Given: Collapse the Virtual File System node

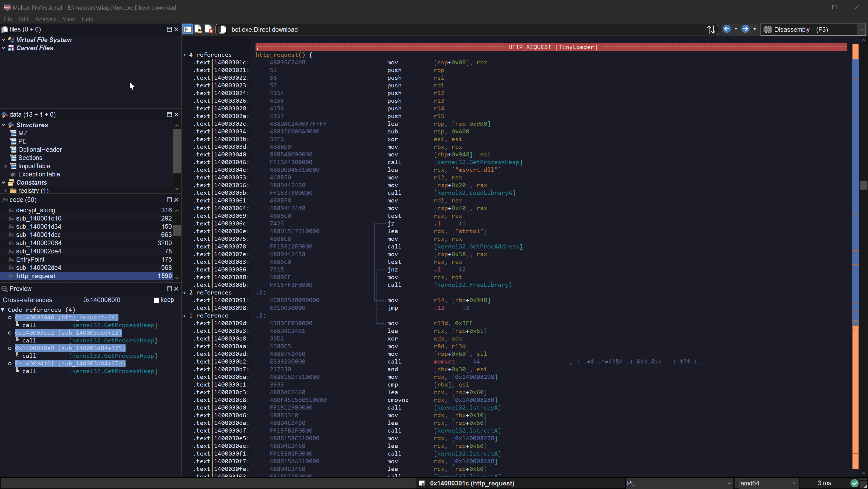Looking at the screenshot, I should click(4, 39).
